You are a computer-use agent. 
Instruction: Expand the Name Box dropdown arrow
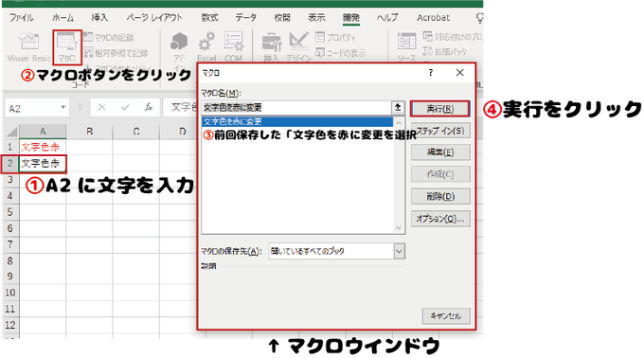tap(63, 108)
